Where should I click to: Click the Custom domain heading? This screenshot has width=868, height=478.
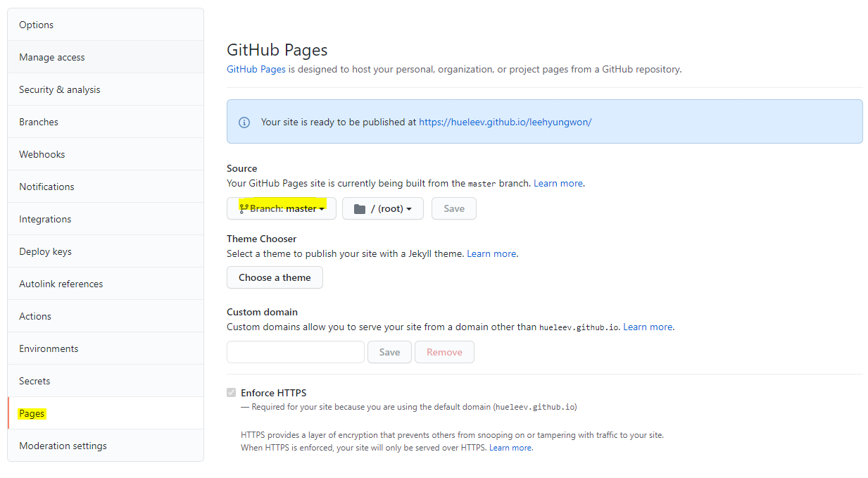pos(262,312)
